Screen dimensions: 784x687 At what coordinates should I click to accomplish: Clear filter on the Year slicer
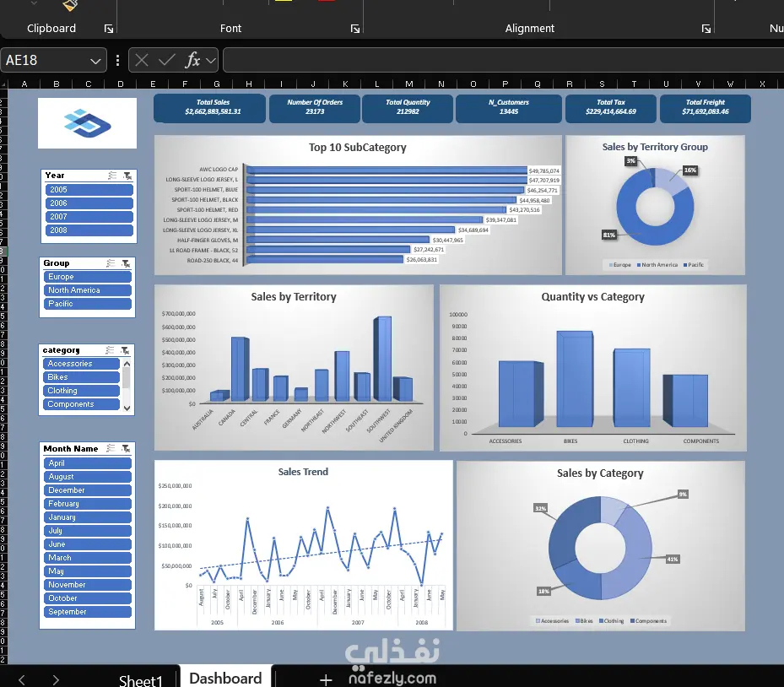pyautogui.click(x=127, y=176)
